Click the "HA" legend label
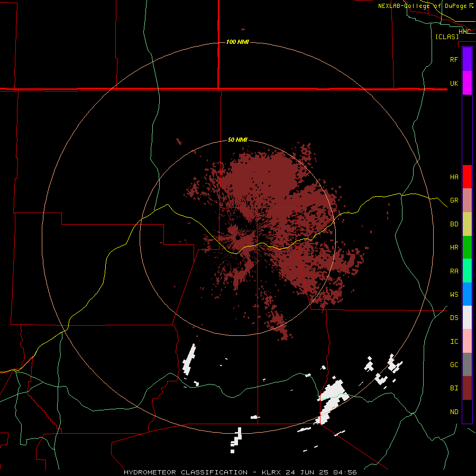Viewport: 476px width, 476px height. pos(454,177)
